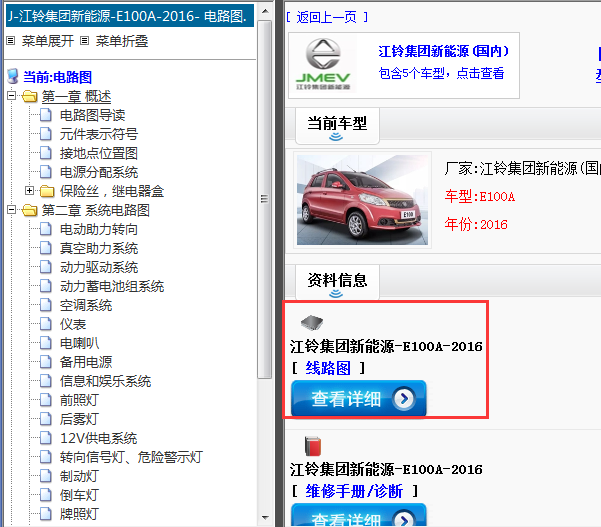Click the tree panel scroll down arrow
The image size is (601, 527).
click(x=265, y=517)
